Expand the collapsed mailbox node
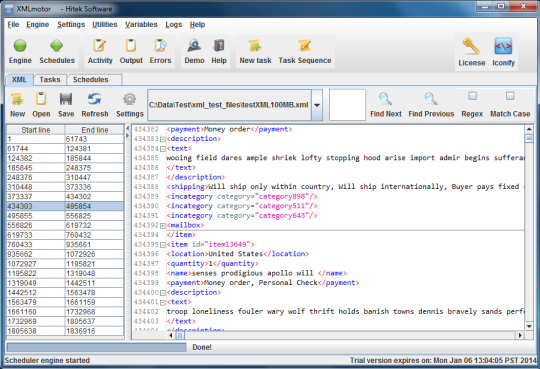Viewport: 540px width, 369px height. pos(163,225)
